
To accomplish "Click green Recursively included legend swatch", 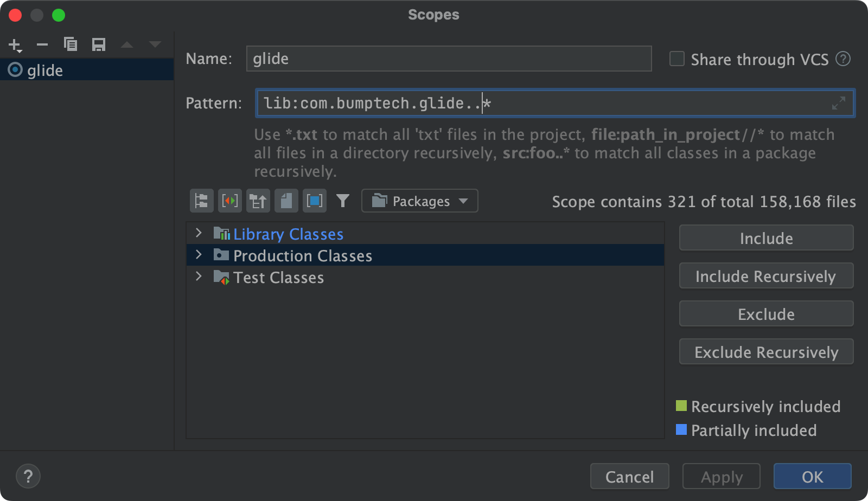I will coord(681,406).
